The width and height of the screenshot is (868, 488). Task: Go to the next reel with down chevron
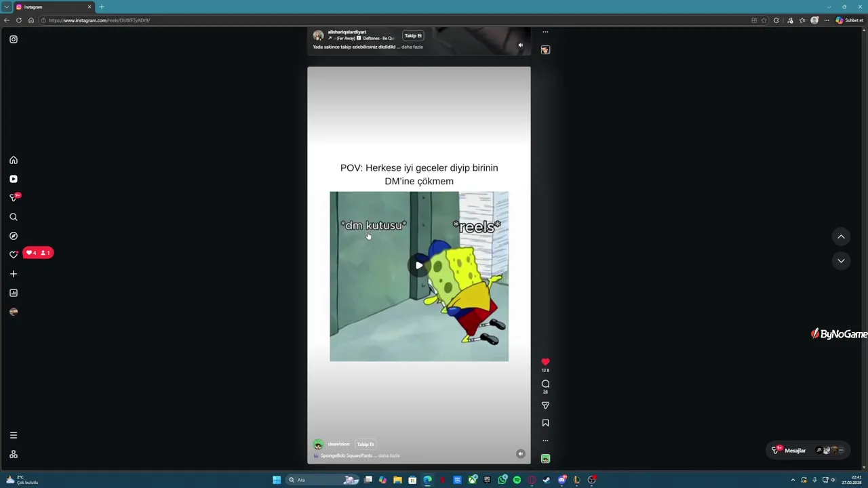click(841, 261)
